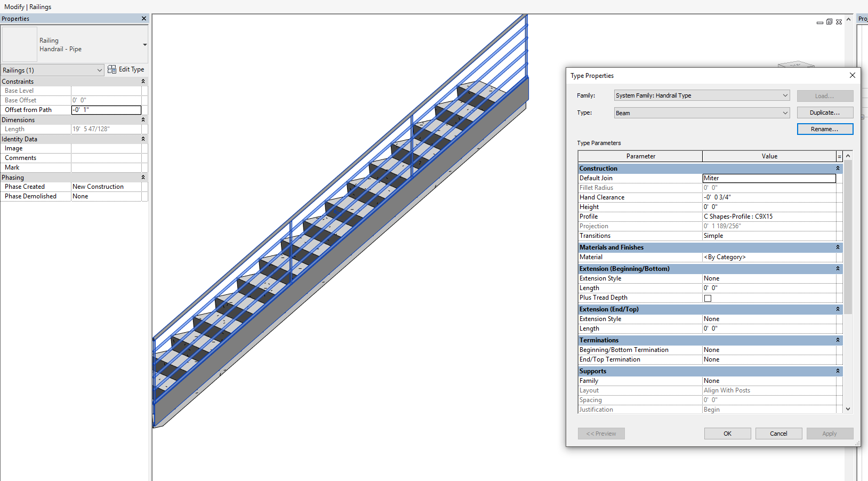This screenshot has width=868, height=481.
Task: Click the Offset from Path input field
Action: click(x=106, y=110)
